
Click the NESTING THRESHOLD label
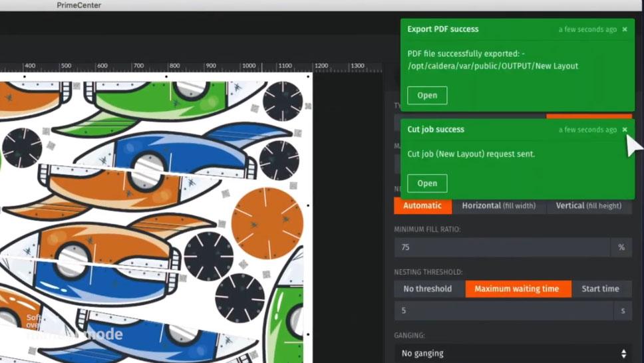click(x=428, y=272)
